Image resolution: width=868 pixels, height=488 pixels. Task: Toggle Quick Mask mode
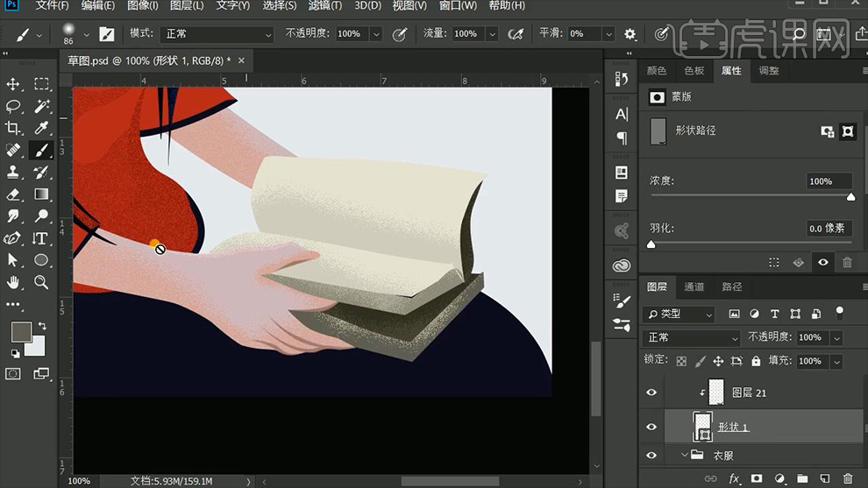(13, 374)
